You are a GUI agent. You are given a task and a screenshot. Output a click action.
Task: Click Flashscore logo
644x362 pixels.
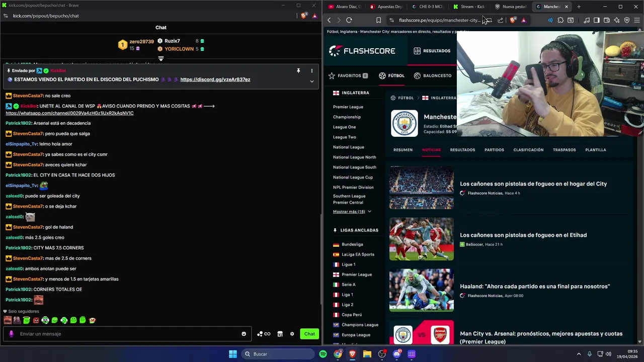coord(362,51)
